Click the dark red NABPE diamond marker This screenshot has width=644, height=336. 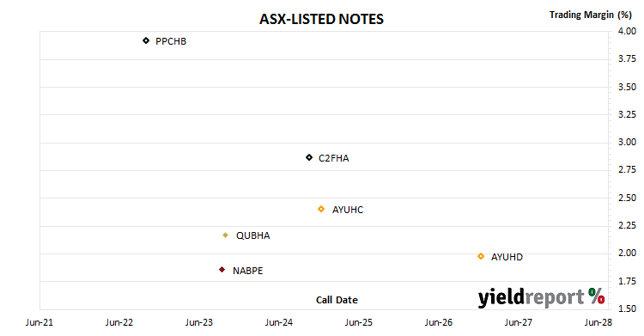click(x=222, y=269)
